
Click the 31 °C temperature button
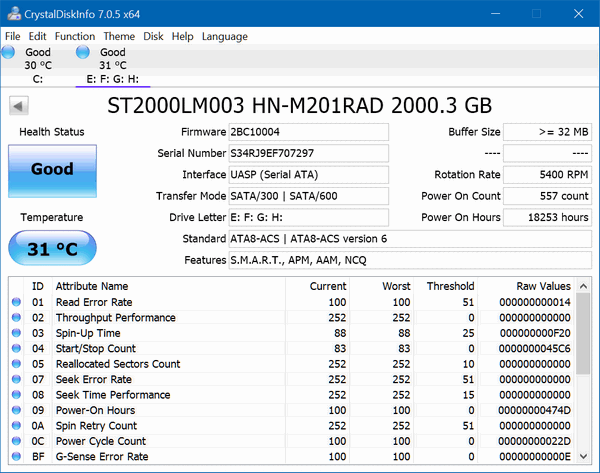pyautogui.click(x=52, y=248)
